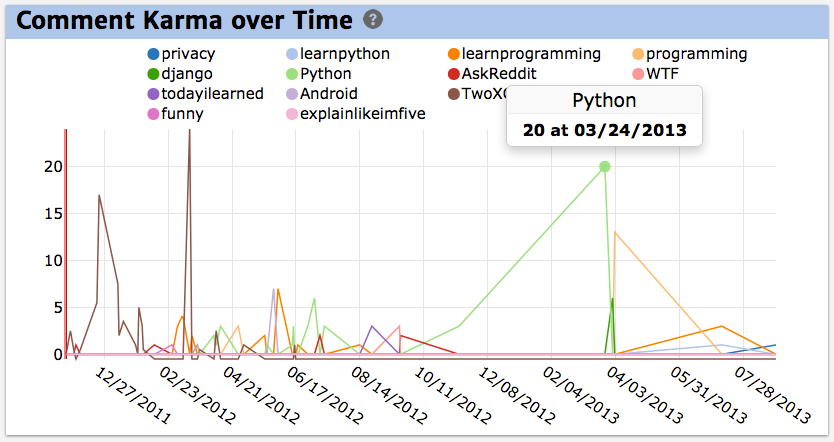
Task: Toggle WTF series in legend
Action: 655,74
